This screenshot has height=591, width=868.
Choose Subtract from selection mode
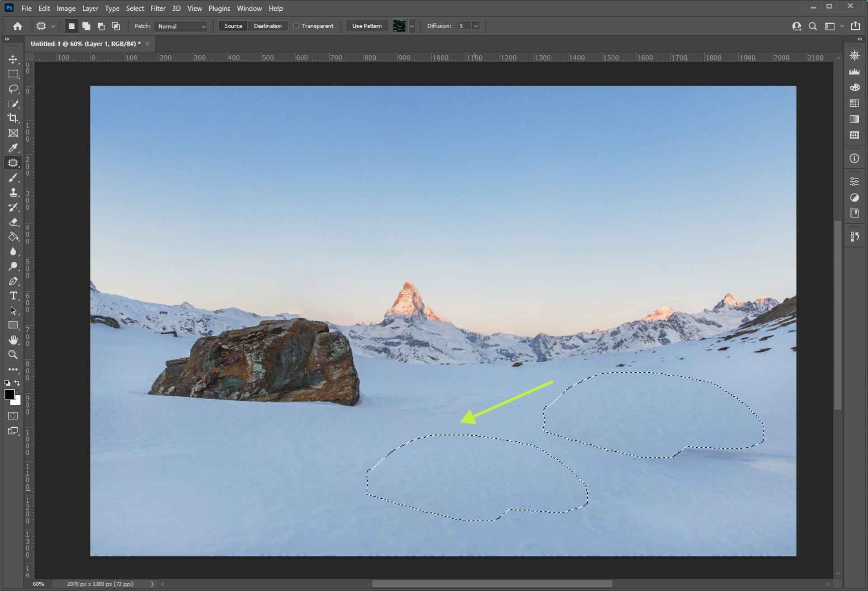pyautogui.click(x=101, y=26)
